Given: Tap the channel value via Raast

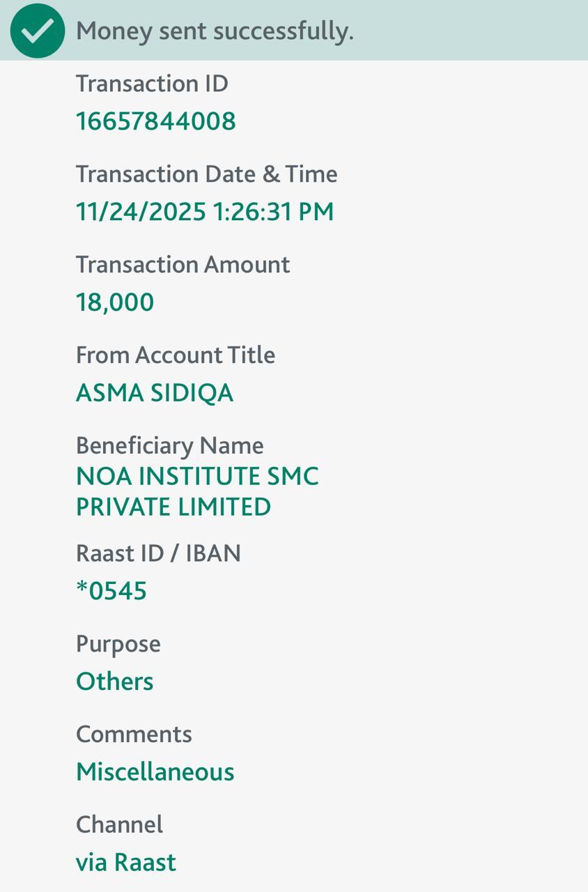Looking at the screenshot, I should tap(126, 863).
